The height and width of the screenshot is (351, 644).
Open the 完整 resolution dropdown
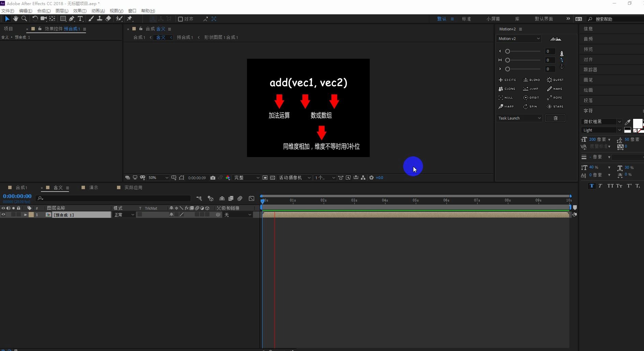[246, 178]
